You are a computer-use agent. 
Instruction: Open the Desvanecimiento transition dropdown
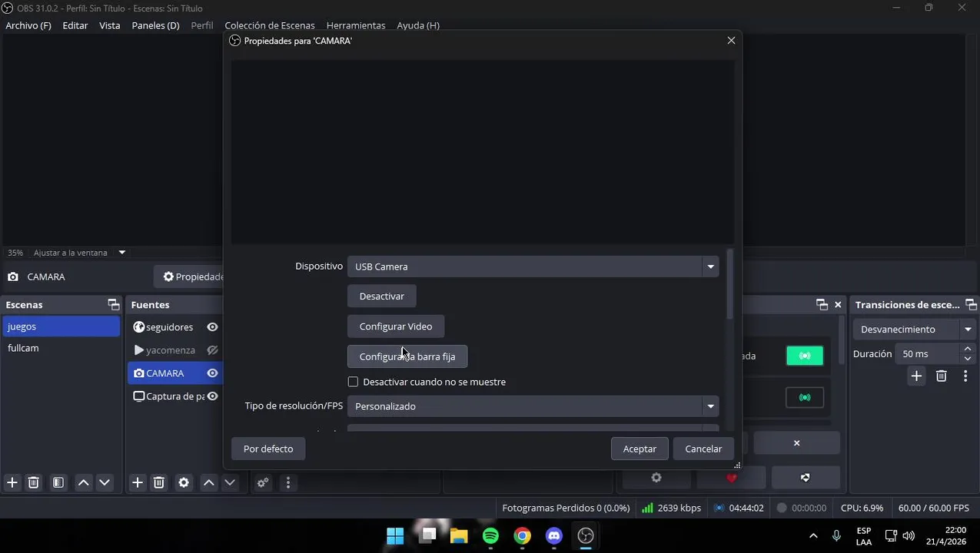coord(915,329)
